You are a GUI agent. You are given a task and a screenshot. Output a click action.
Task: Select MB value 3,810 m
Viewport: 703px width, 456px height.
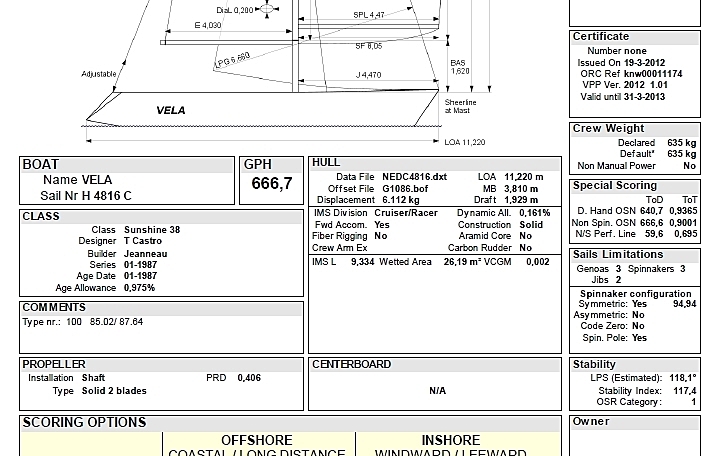[x=521, y=189]
